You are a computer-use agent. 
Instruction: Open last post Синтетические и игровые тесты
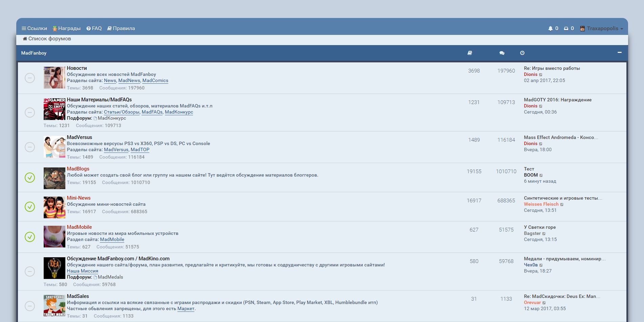coord(563,198)
